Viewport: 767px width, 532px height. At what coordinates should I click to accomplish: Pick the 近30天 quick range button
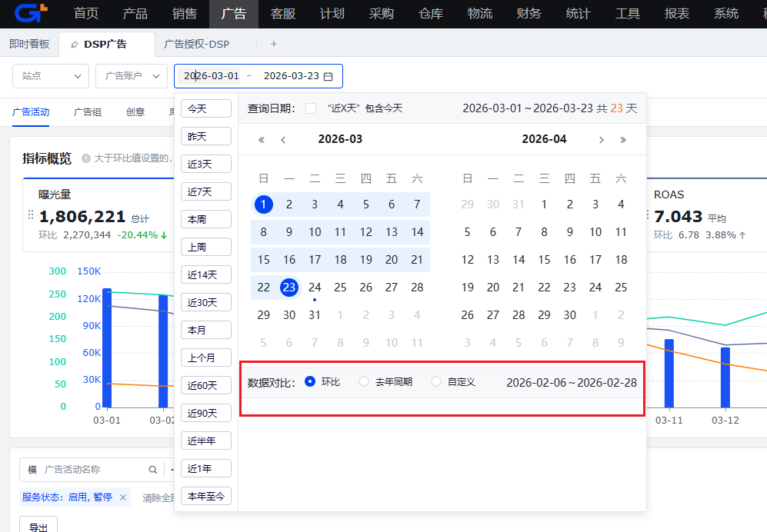coord(205,302)
